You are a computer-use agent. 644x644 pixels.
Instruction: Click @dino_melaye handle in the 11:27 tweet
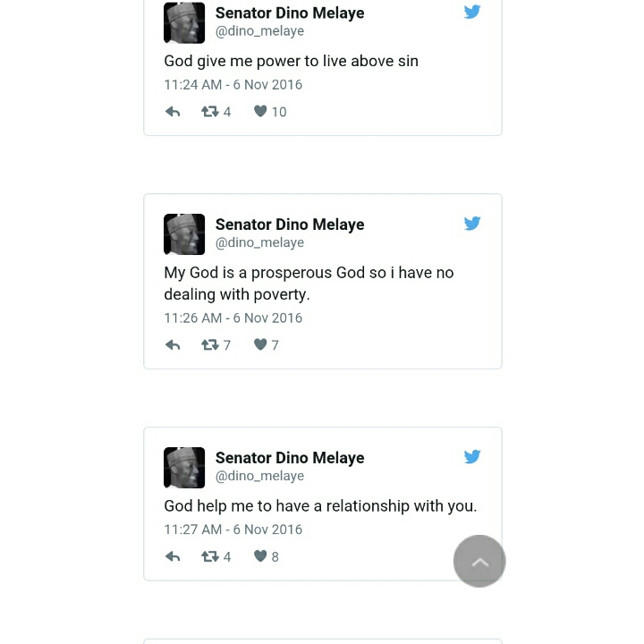click(x=259, y=476)
